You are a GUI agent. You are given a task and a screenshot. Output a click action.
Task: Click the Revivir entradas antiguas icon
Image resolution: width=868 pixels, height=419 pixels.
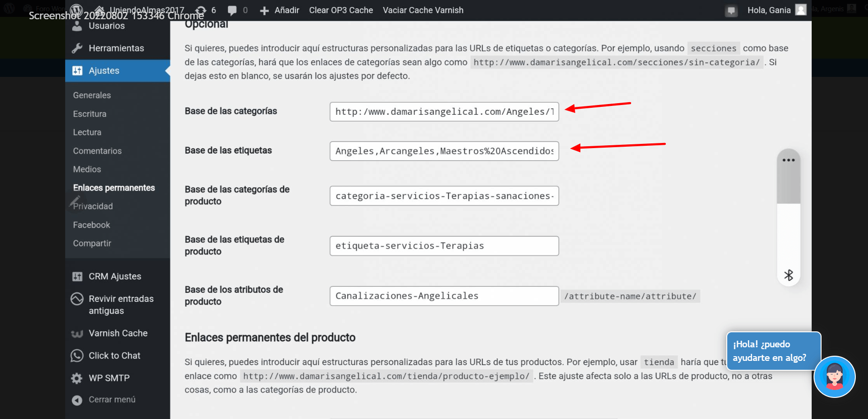(x=77, y=299)
